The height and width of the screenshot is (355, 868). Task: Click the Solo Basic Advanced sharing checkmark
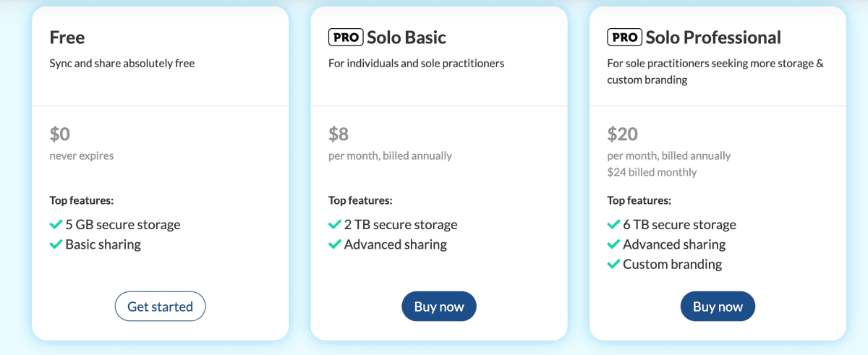335,244
